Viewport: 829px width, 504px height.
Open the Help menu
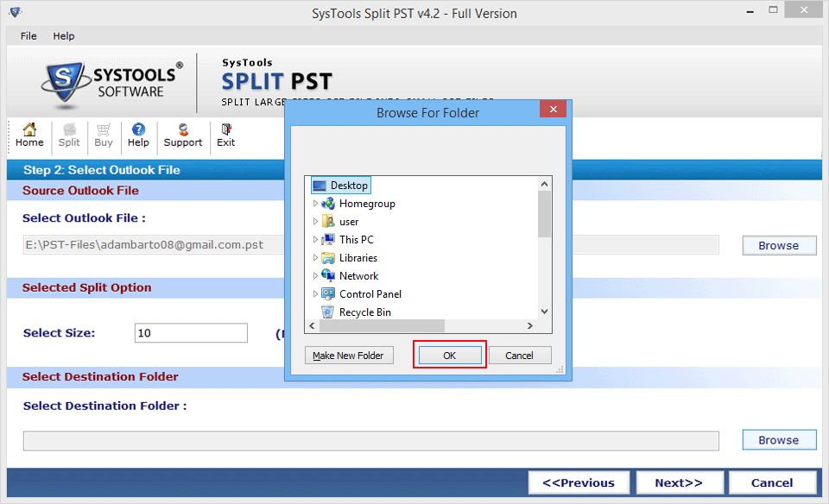pyautogui.click(x=64, y=36)
